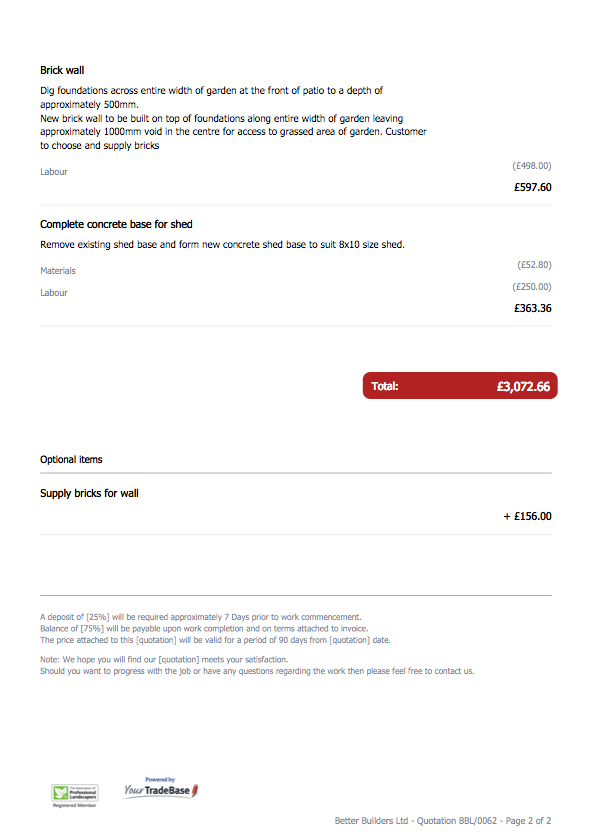Click the + £156.00 optional price
Viewport: 594px width, 838px height.
(527, 516)
